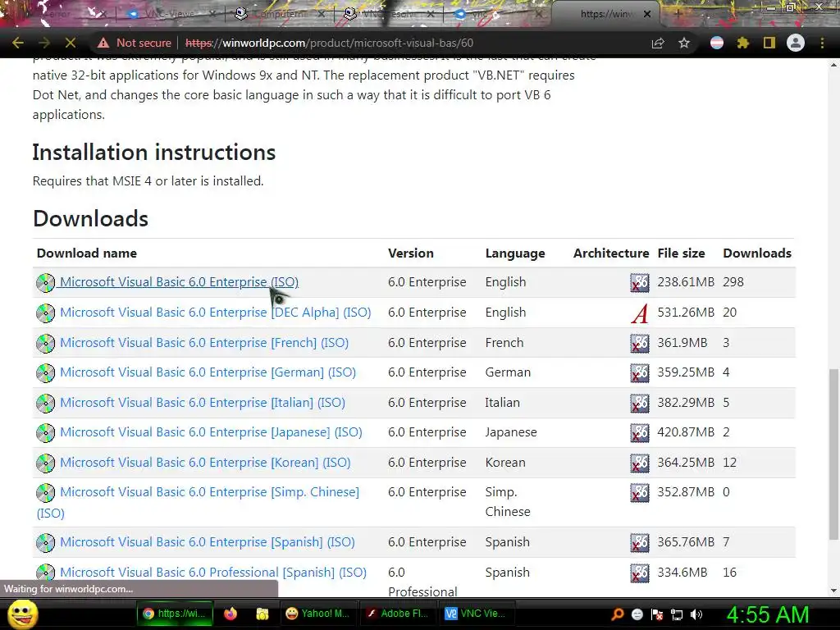Screen dimensions: 840x630
Task: Click the network computer tray icon
Action: 677,614
